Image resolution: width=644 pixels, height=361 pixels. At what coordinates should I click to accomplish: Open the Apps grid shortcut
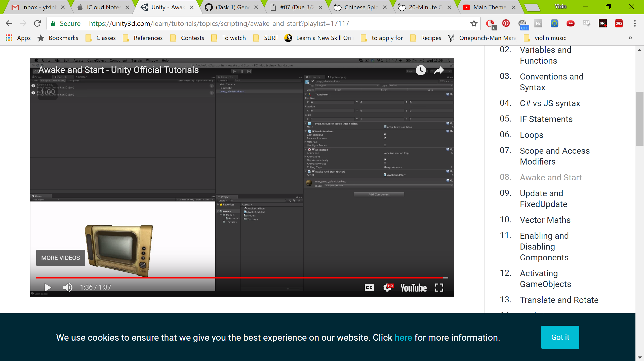click(18, 38)
